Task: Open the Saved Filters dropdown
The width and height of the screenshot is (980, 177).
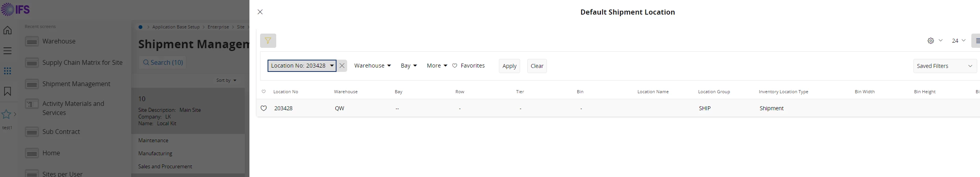Action: point(945,66)
